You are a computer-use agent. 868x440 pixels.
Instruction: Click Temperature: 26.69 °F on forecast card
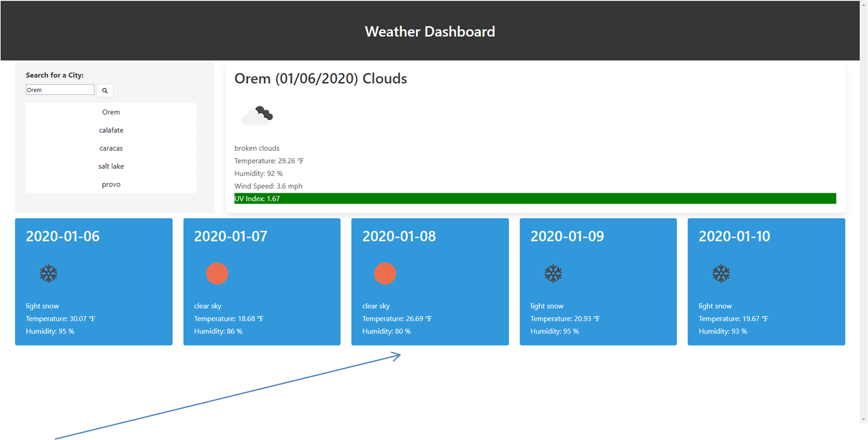396,319
